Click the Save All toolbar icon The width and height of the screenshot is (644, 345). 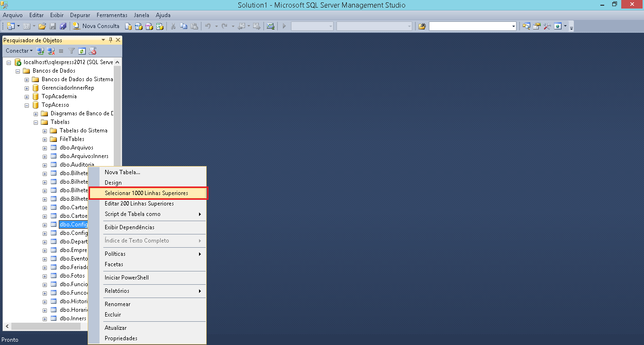click(x=63, y=26)
